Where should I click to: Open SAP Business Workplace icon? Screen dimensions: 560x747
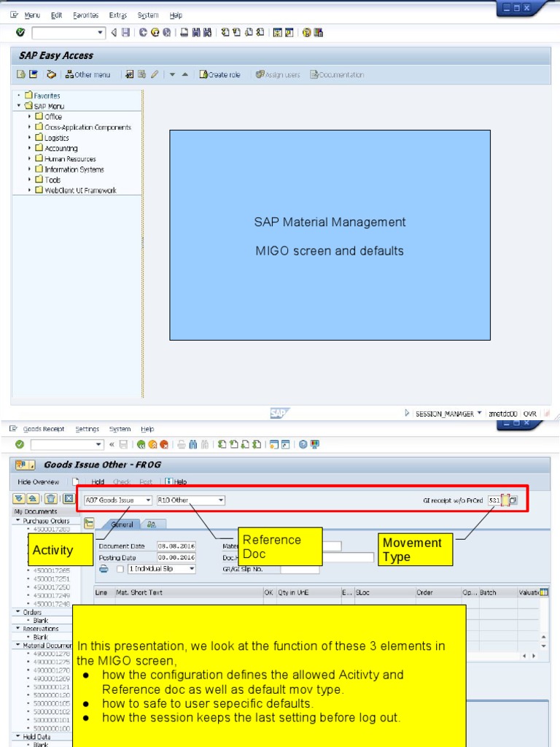pyautogui.click(x=51, y=74)
